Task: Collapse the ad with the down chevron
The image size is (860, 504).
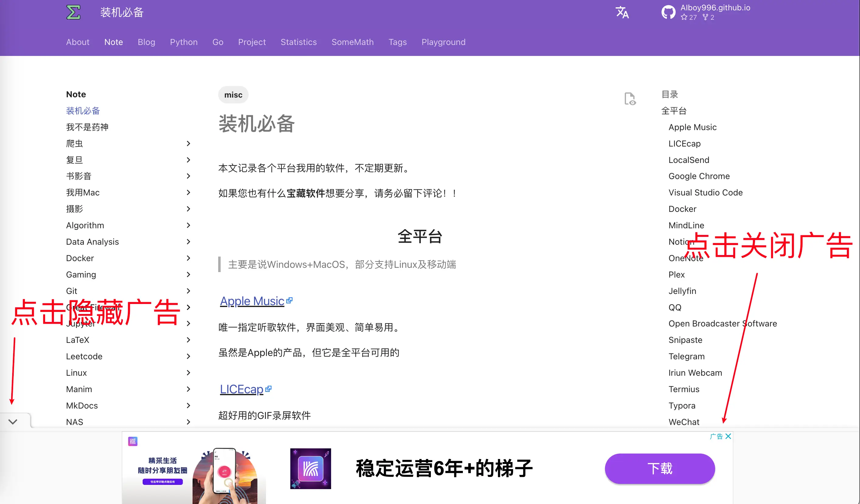Action: 13,422
